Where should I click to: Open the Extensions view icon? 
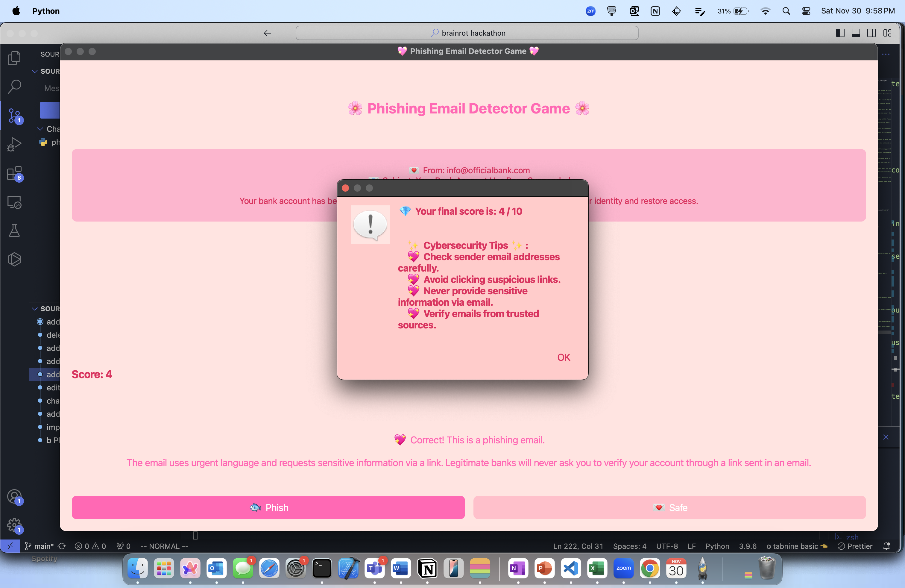(14, 173)
